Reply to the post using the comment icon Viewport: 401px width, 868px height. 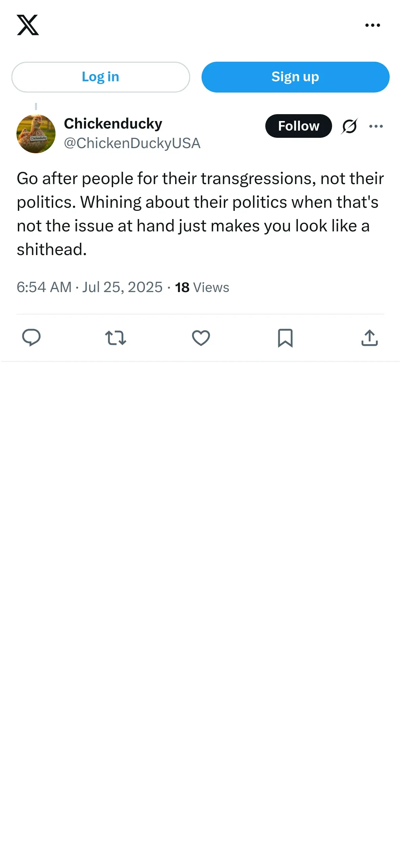pyautogui.click(x=31, y=338)
